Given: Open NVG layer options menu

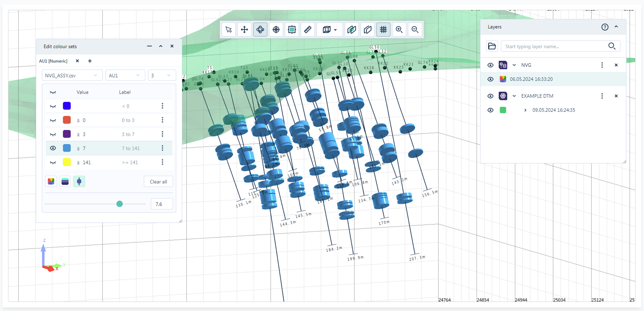Looking at the screenshot, I should tap(602, 65).
